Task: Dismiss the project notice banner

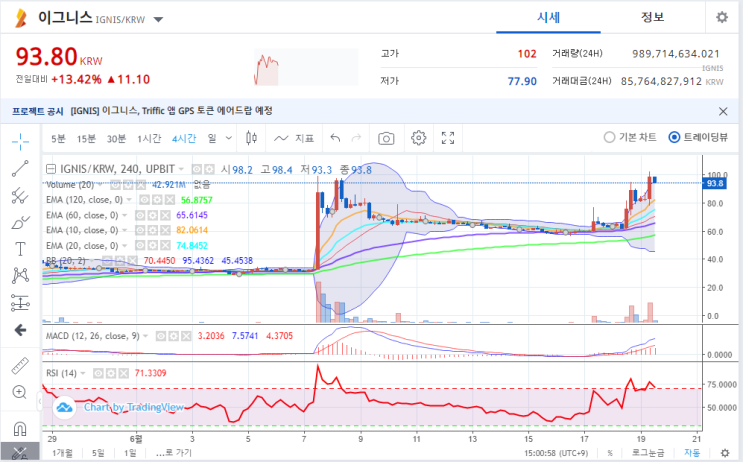Action: [x=723, y=111]
